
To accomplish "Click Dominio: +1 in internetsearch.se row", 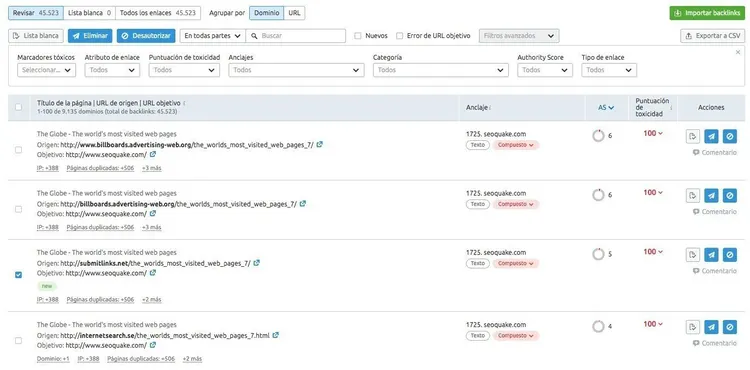I will [x=53, y=359].
